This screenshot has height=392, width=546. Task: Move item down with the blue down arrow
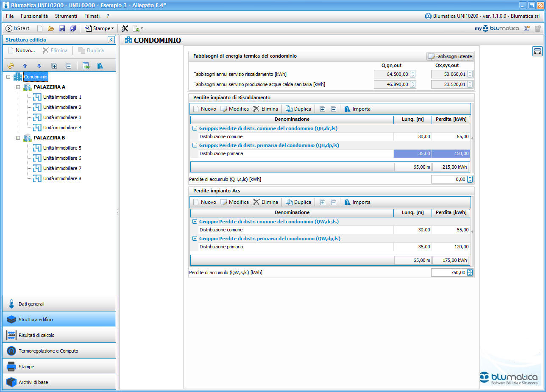pyautogui.click(x=39, y=66)
